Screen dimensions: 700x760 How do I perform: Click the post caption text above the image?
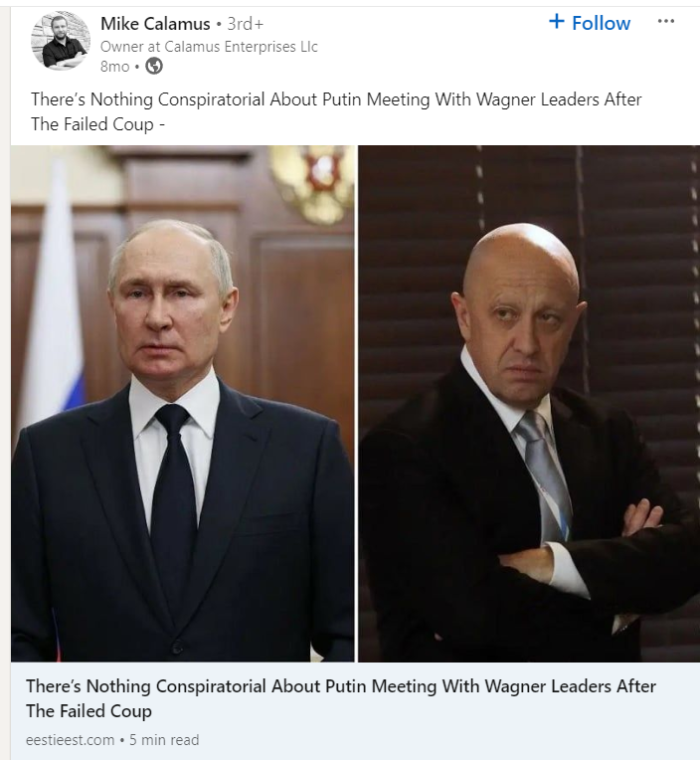336,111
